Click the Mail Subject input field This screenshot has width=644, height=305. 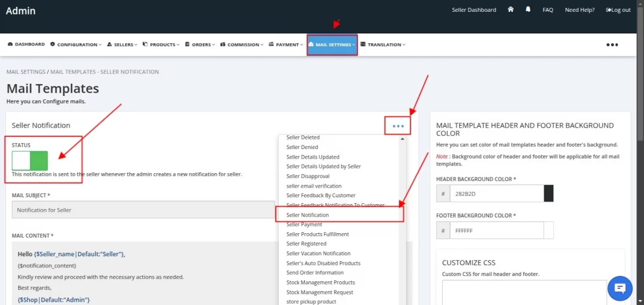143,210
